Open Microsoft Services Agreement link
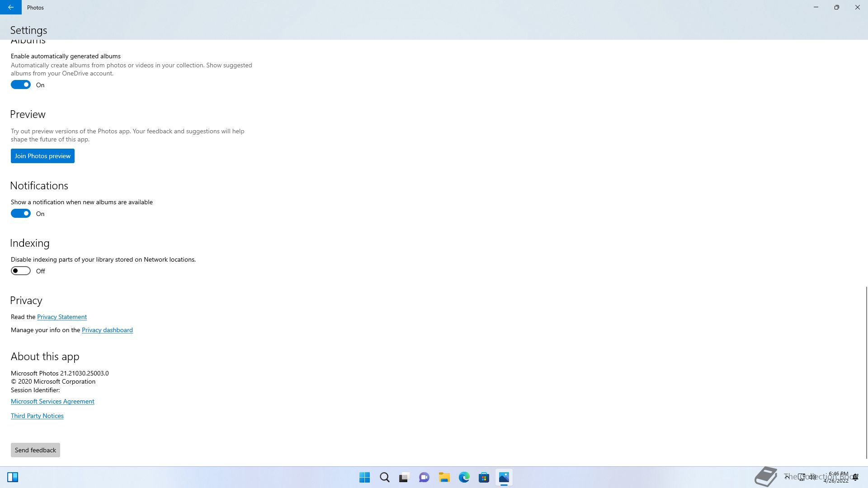 (x=52, y=401)
